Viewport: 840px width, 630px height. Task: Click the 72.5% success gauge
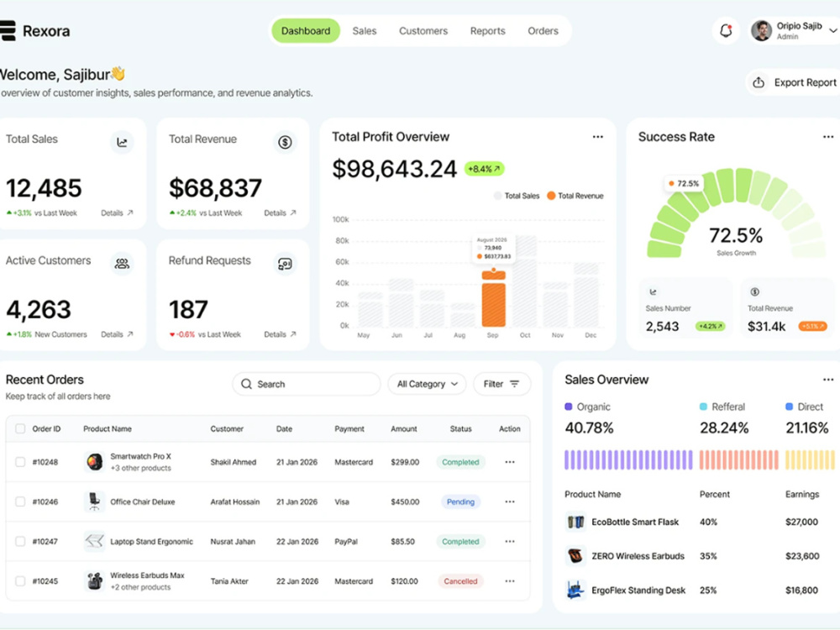(x=736, y=214)
